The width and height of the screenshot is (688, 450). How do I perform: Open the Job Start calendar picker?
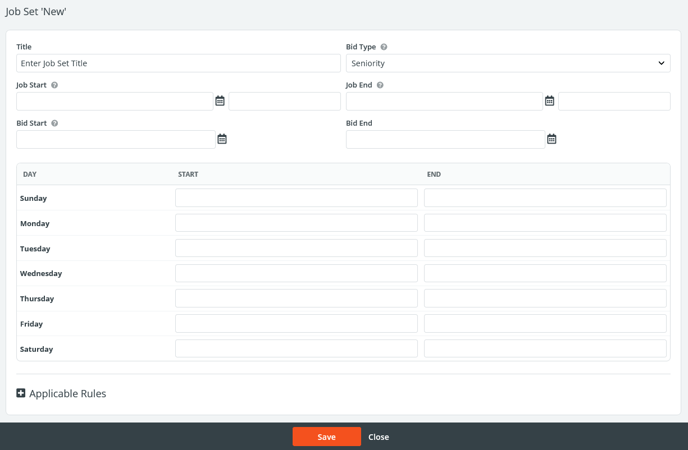(x=220, y=101)
